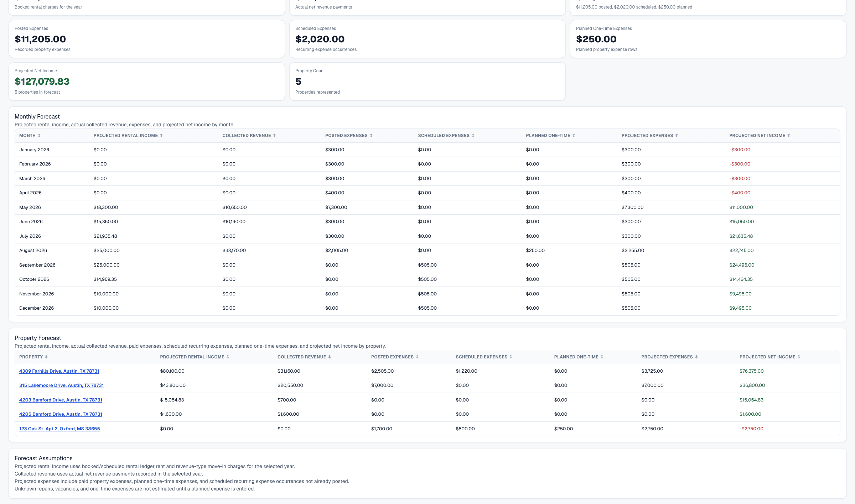The width and height of the screenshot is (855, 504).
Task: Select the January 2026 row label
Action: [x=34, y=150]
